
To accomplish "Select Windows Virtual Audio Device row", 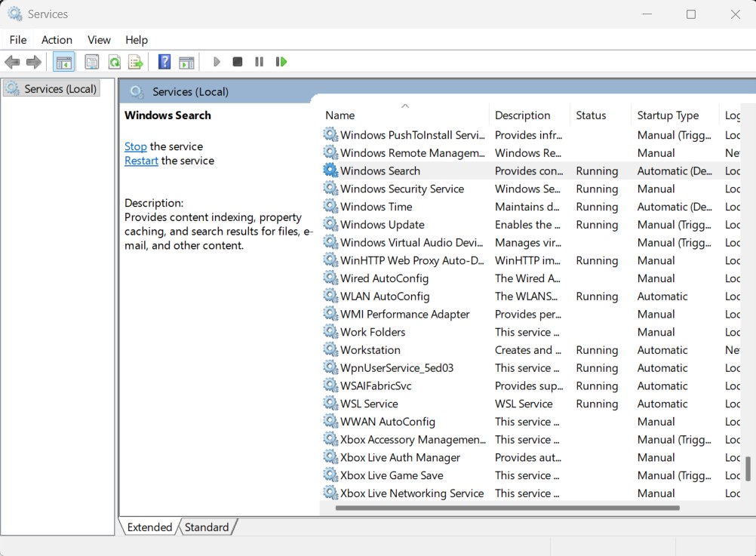I will point(530,242).
